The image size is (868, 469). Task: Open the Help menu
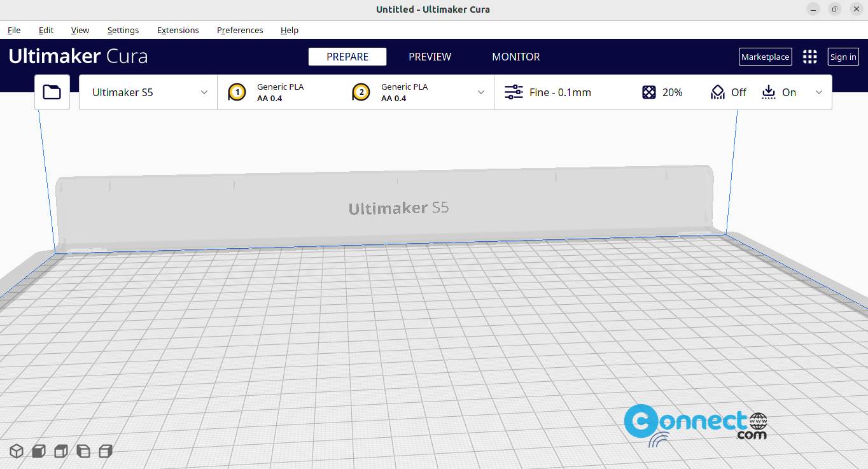tap(290, 30)
